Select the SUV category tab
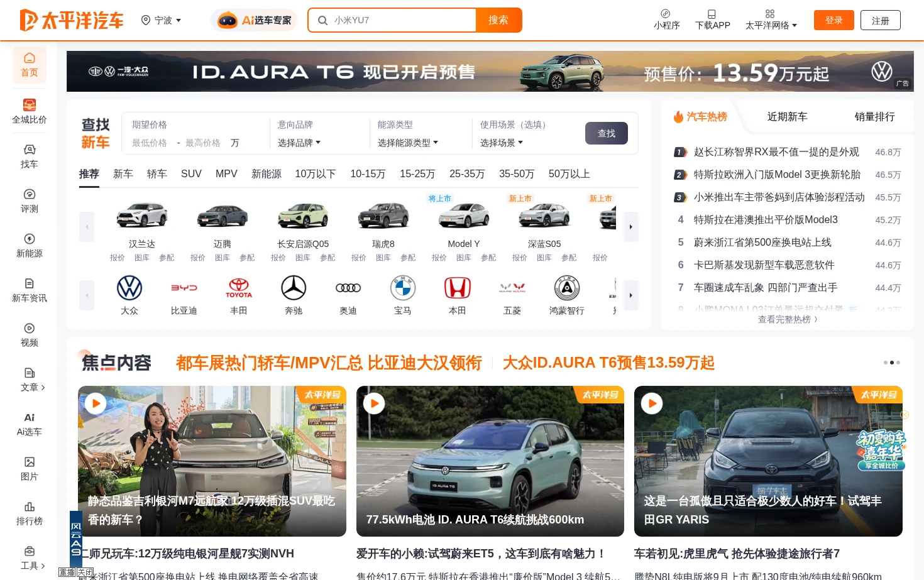924x580 pixels. 191,173
